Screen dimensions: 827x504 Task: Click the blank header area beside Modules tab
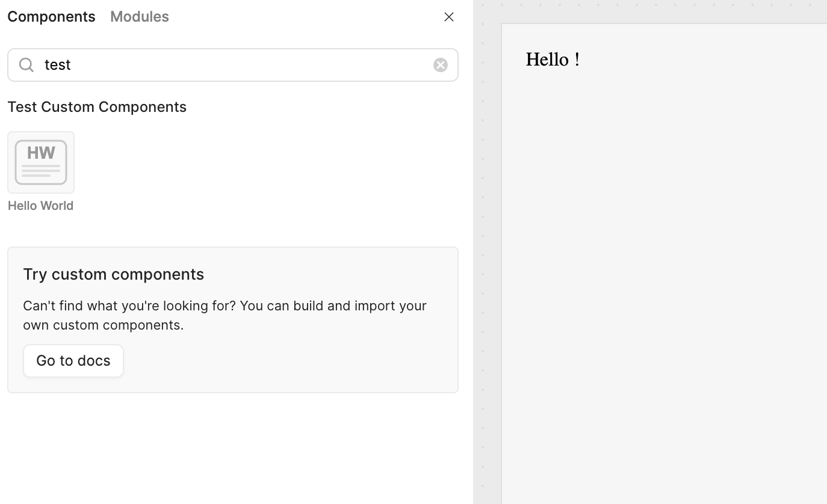301,17
